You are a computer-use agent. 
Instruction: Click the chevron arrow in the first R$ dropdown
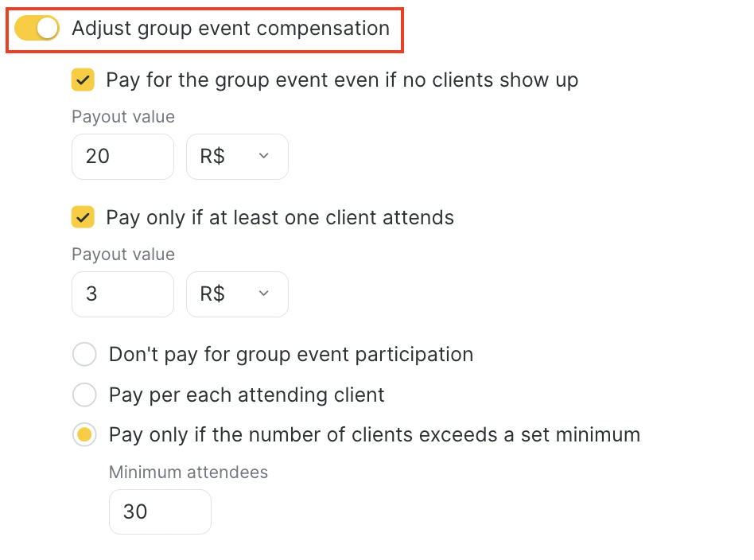tap(264, 157)
